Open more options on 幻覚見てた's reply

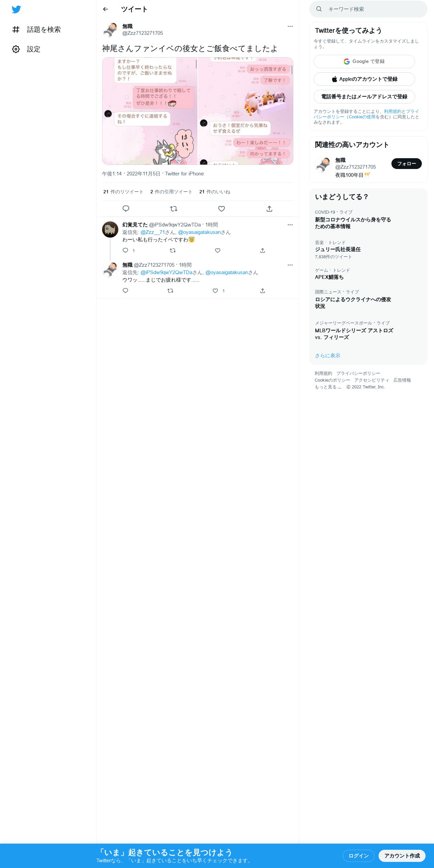290,225
